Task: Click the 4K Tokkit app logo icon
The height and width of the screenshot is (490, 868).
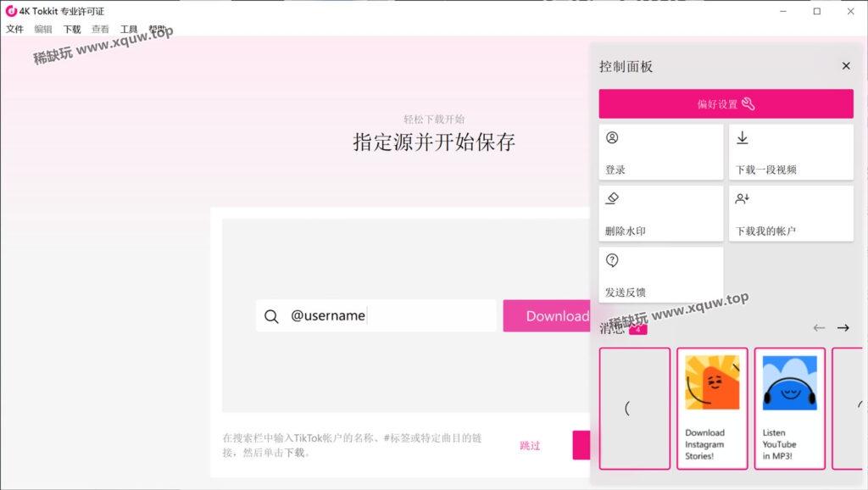Action: click(10, 11)
